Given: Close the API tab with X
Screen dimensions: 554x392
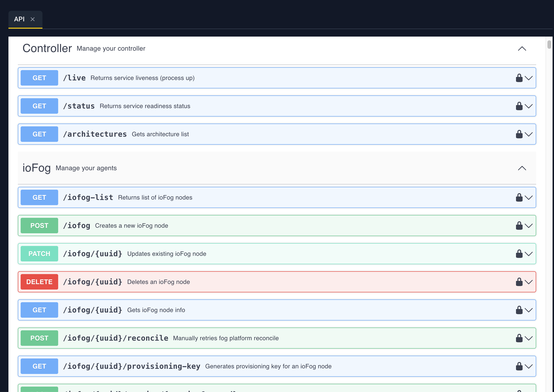Looking at the screenshot, I should point(33,19).
